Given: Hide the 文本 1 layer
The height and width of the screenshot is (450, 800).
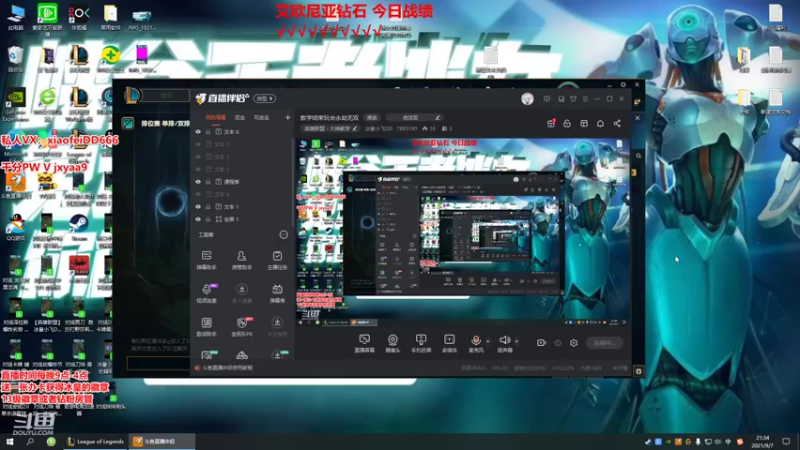Looking at the screenshot, I should click(x=198, y=207).
